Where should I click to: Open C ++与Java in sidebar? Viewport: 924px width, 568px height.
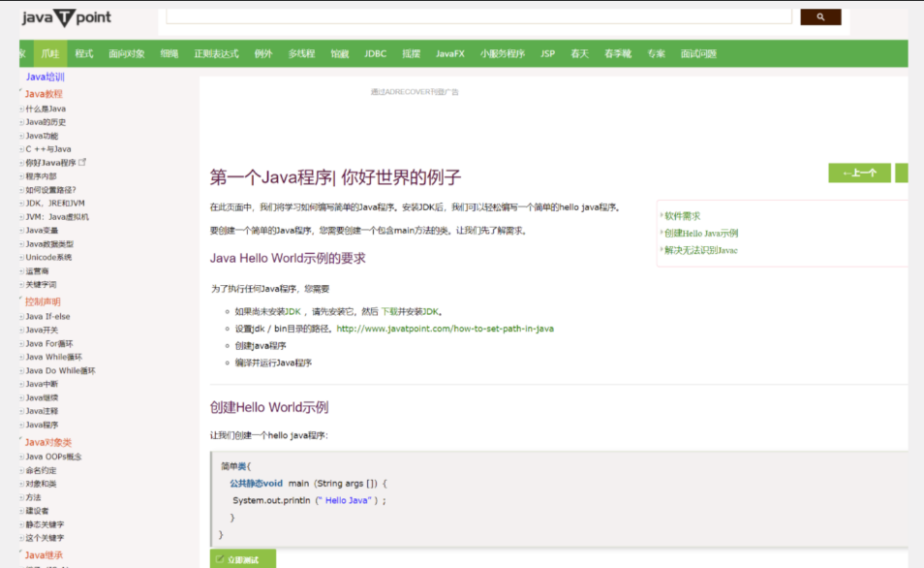click(x=47, y=149)
